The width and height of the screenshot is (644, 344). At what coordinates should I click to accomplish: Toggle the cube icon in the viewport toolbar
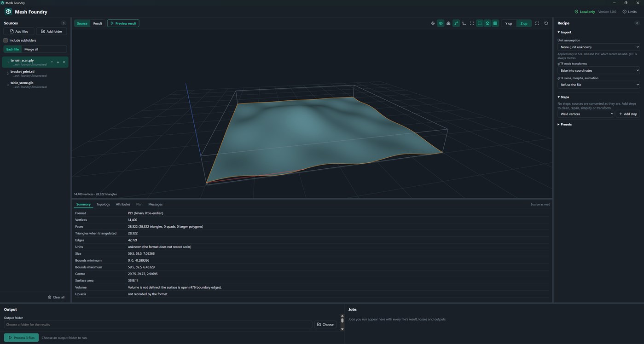click(x=487, y=23)
